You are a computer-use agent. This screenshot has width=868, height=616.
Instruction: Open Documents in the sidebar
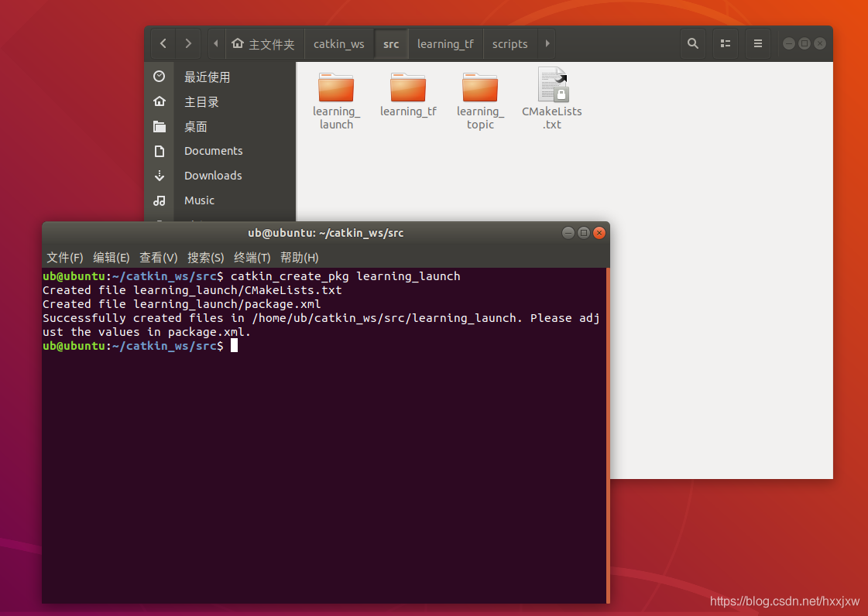pos(213,151)
